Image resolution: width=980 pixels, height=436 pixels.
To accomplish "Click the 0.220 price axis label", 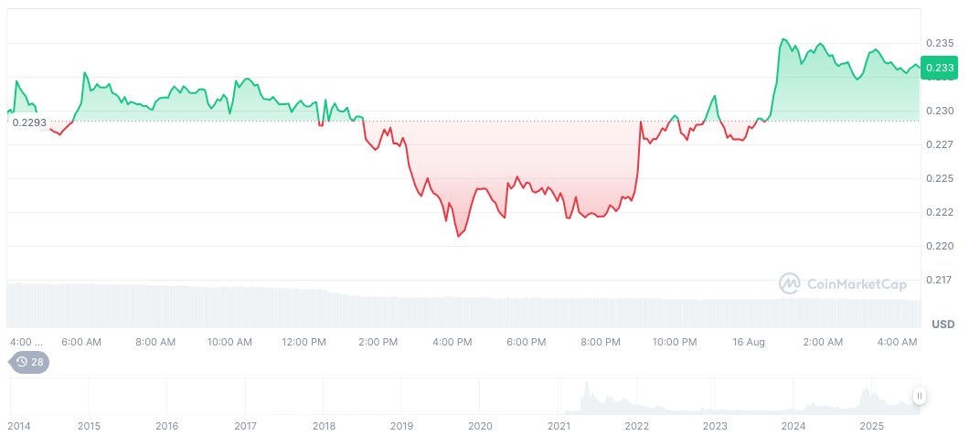I will click(940, 246).
